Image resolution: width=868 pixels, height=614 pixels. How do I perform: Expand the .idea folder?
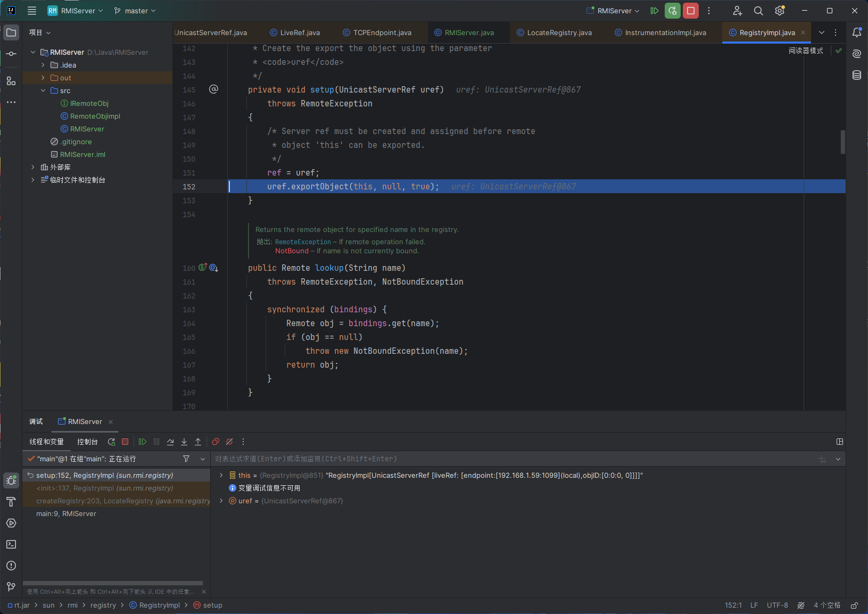[x=43, y=65]
